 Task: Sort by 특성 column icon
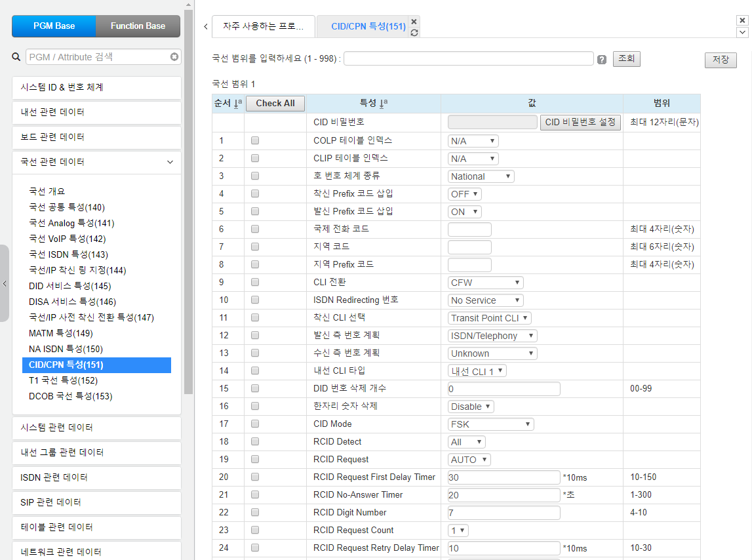point(384,103)
